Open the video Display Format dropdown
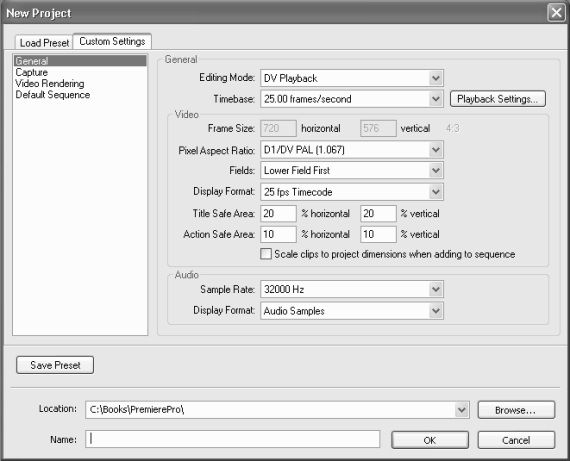The width and height of the screenshot is (570, 461). (x=352, y=192)
